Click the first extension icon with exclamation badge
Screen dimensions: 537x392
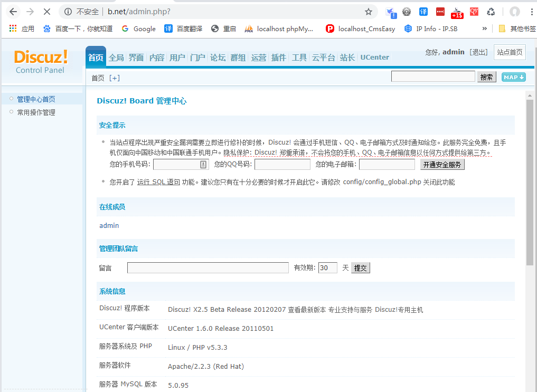391,13
